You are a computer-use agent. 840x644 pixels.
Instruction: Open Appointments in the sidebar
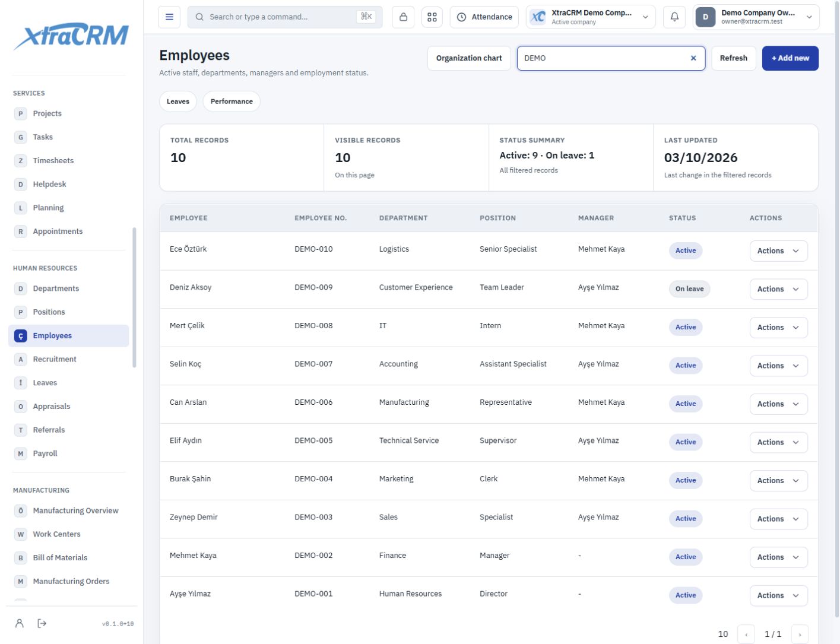coord(69,231)
